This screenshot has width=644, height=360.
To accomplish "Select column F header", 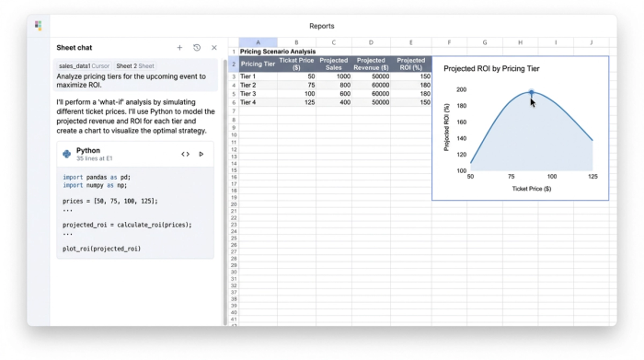I will [x=449, y=42].
